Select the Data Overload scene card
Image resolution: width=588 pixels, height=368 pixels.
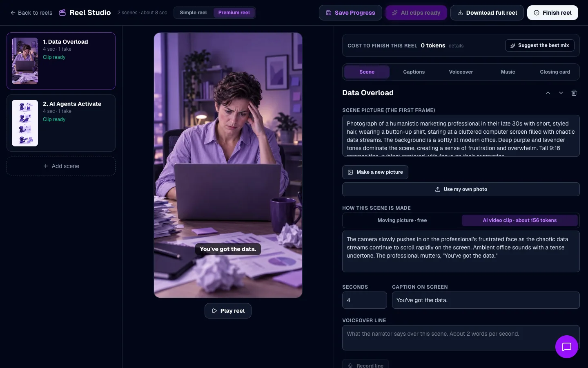pyautogui.click(x=61, y=61)
